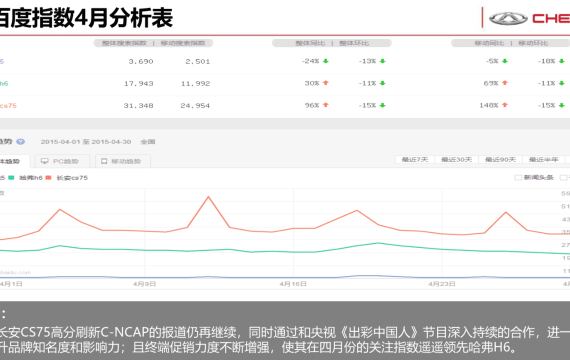This screenshot has width=570, height=360.
Task: Click red up arrow beside 30%
Action: click(x=326, y=83)
